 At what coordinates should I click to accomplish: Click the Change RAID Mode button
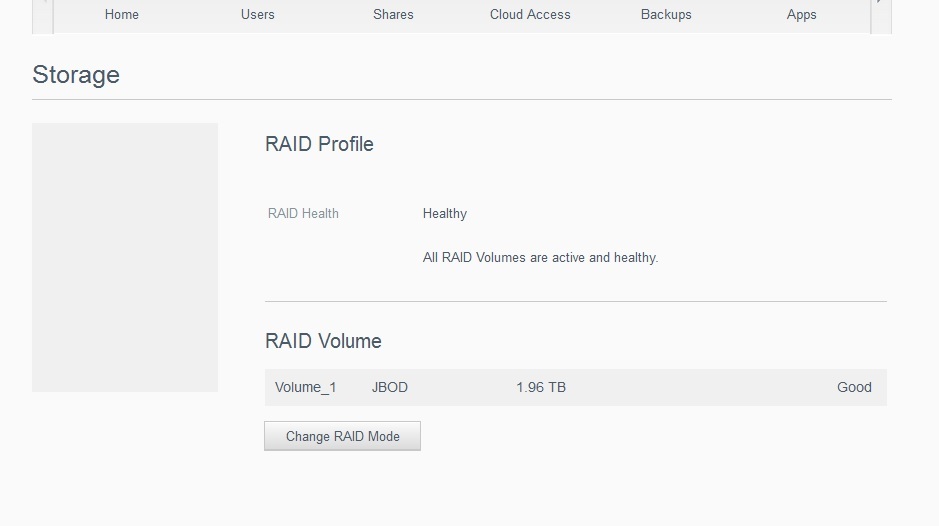pyautogui.click(x=342, y=436)
